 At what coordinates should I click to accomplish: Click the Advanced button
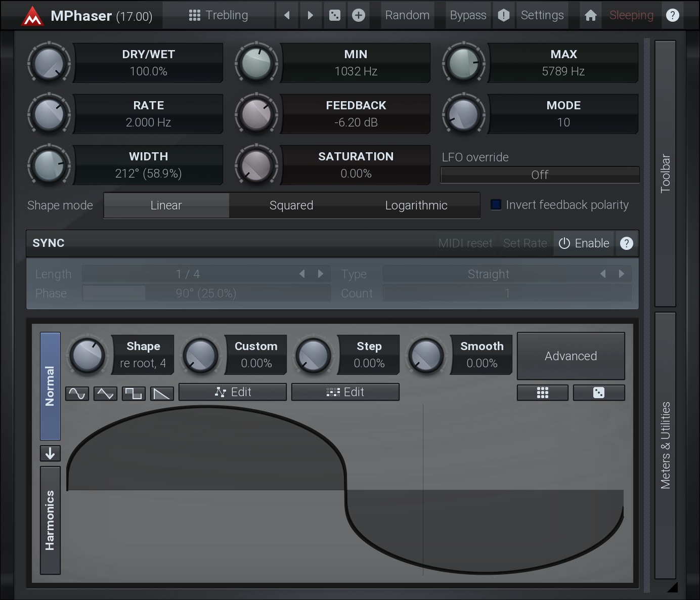tap(571, 356)
